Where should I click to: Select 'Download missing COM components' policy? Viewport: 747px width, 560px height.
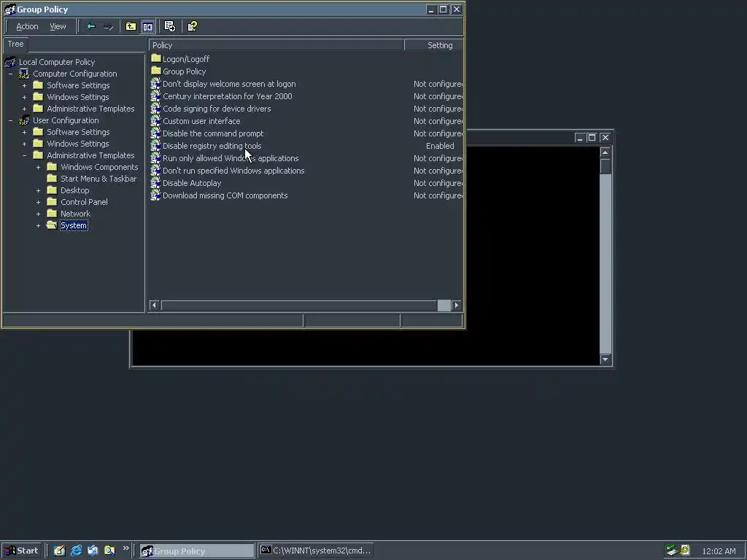pyautogui.click(x=225, y=195)
